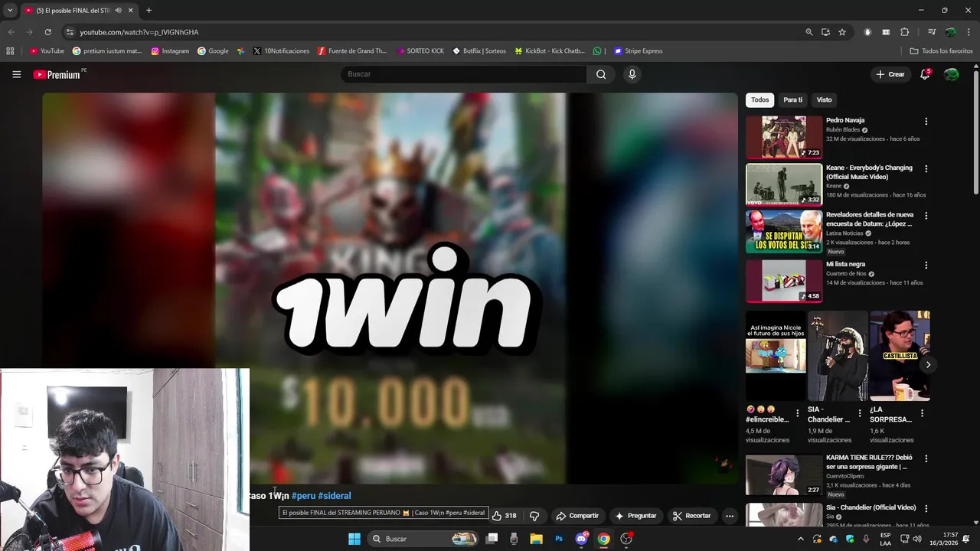Open the CASTILLISTA Short thumbnail
This screenshot has height=551, width=980.
(x=900, y=355)
